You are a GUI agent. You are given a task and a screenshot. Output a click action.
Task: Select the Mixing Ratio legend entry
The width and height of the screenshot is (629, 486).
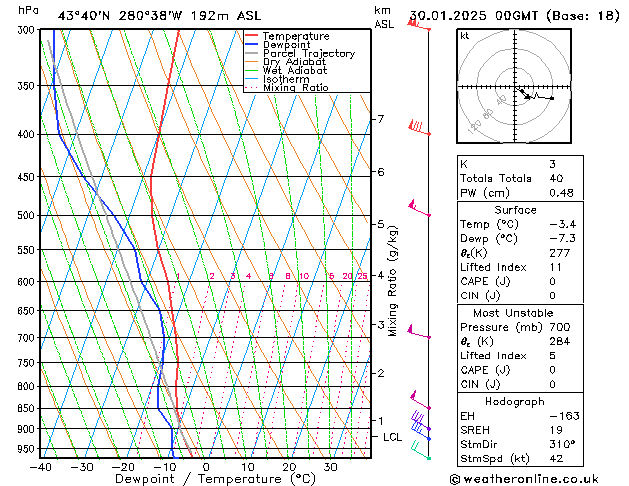[x=296, y=88]
